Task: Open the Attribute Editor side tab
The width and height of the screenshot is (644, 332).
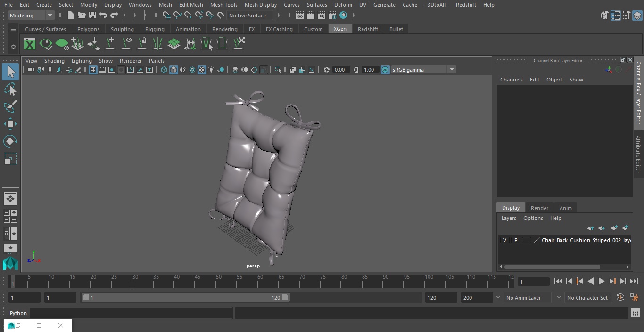Action: [x=638, y=154]
